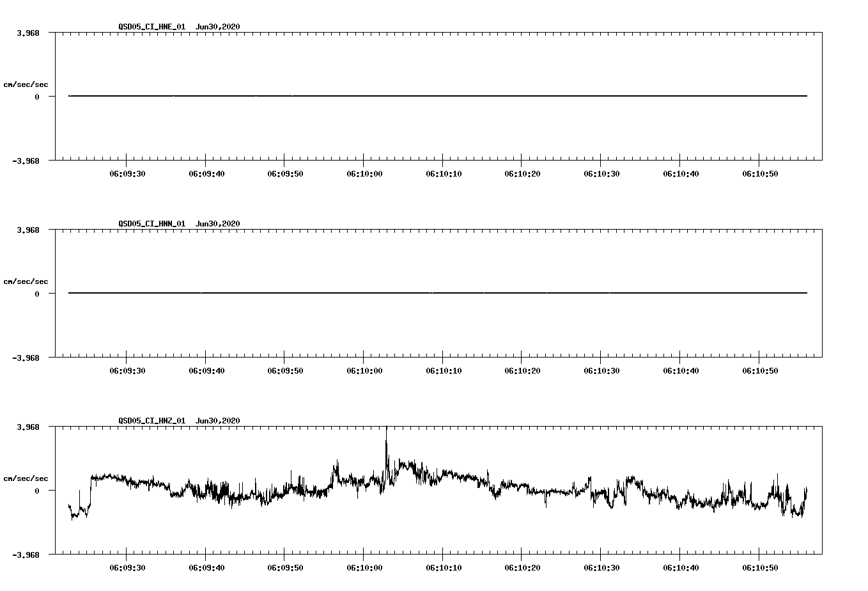Click the 06:09:40 label on the HNN plot
This screenshot has width=868, height=591.
pyautogui.click(x=206, y=371)
